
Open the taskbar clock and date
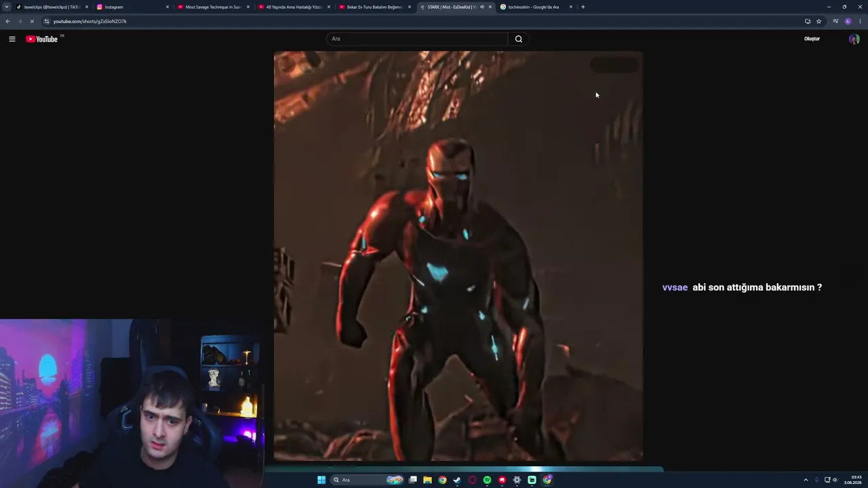point(852,480)
